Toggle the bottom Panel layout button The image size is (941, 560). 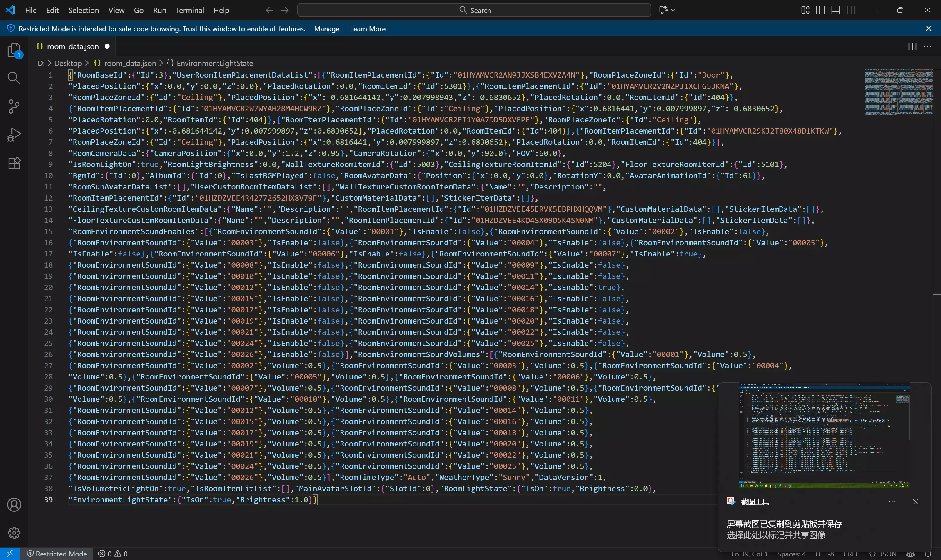(835, 10)
